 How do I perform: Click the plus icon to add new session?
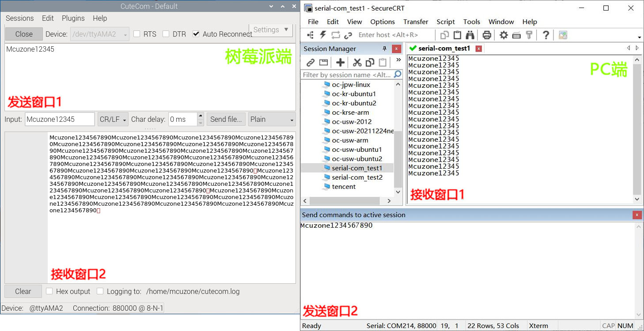coord(340,62)
